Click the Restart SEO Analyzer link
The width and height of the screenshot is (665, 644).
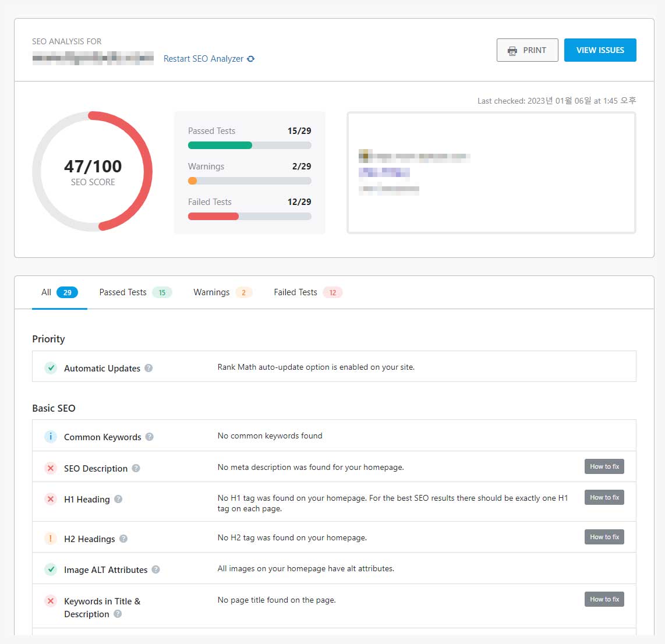[203, 59]
